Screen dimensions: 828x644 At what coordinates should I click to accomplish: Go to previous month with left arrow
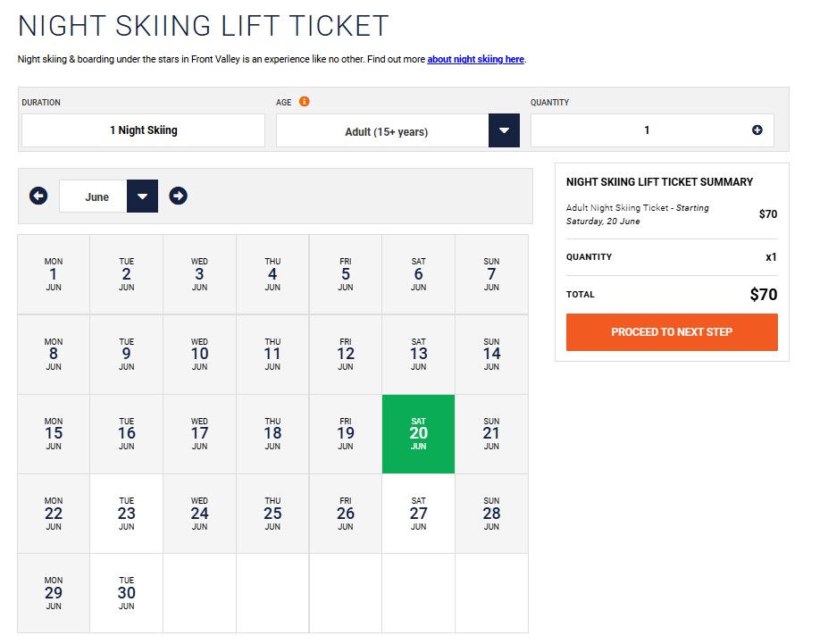point(38,196)
